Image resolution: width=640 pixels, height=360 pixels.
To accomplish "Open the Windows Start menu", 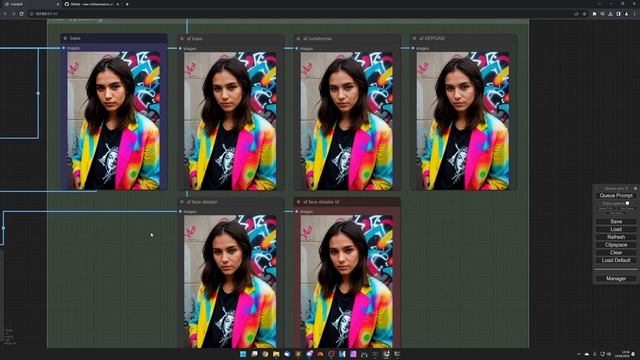I will pos(243,354).
